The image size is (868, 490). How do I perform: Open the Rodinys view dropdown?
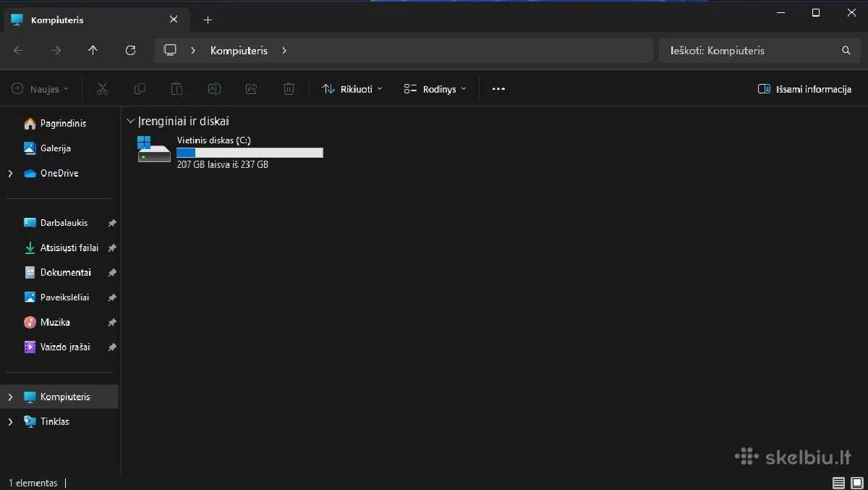435,89
